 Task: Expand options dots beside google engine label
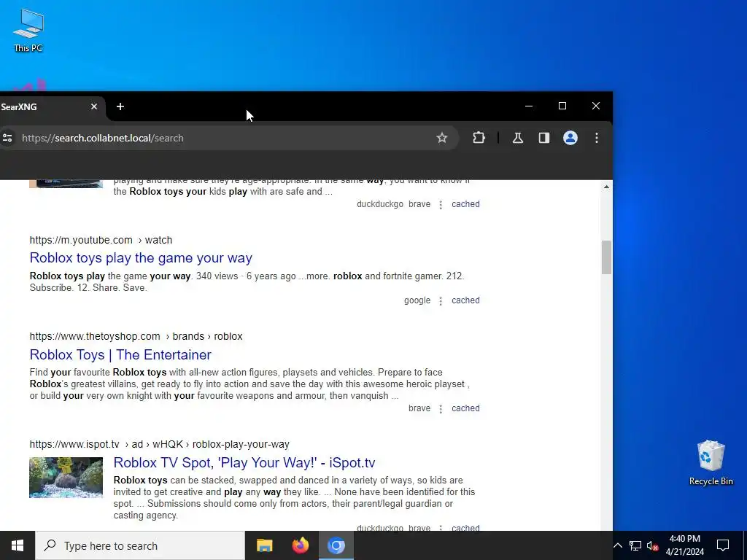point(441,301)
